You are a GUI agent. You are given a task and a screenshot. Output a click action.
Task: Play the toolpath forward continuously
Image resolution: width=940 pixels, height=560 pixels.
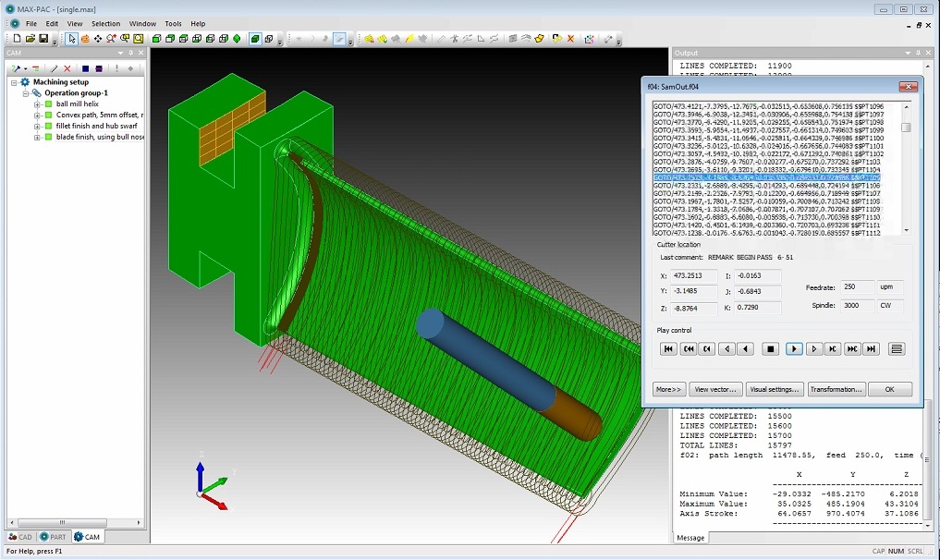click(x=794, y=349)
